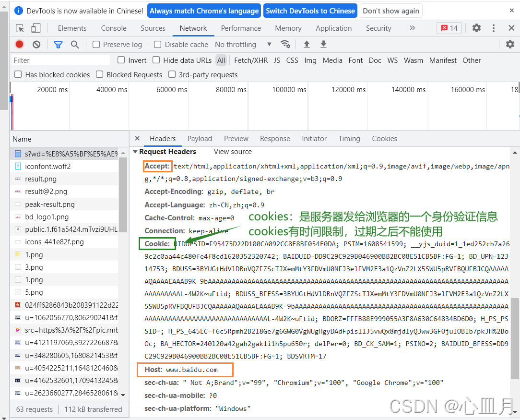Screen dimensions: 520x420
Task: Dismiss the Chinese language info bar
Action: (x=512, y=11)
